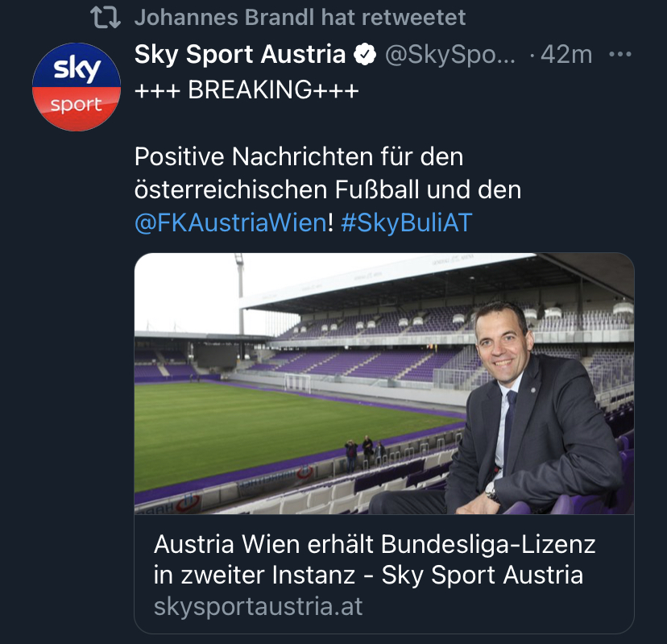Viewport: 667px width, 644px height.
Task: Click the blue verified badge
Action: [365, 55]
